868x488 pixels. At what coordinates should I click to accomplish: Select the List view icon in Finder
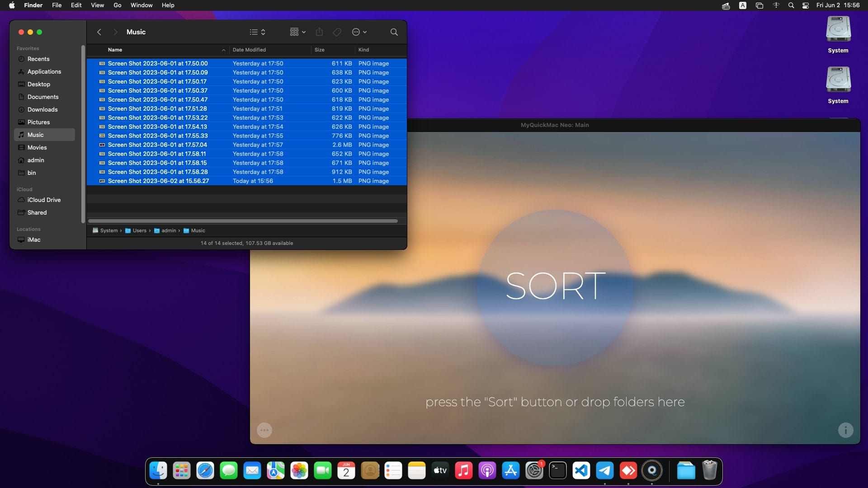pyautogui.click(x=253, y=32)
